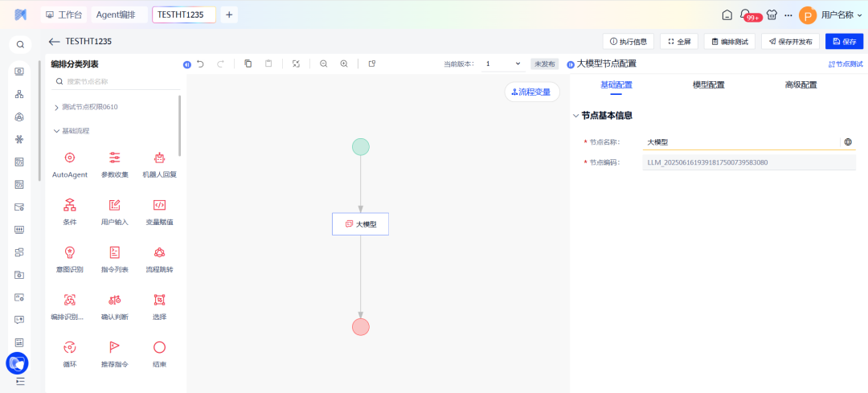Image resolution: width=868 pixels, height=393 pixels.
Task: Collapse the 基础流程 category
Action: click(56, 130)
